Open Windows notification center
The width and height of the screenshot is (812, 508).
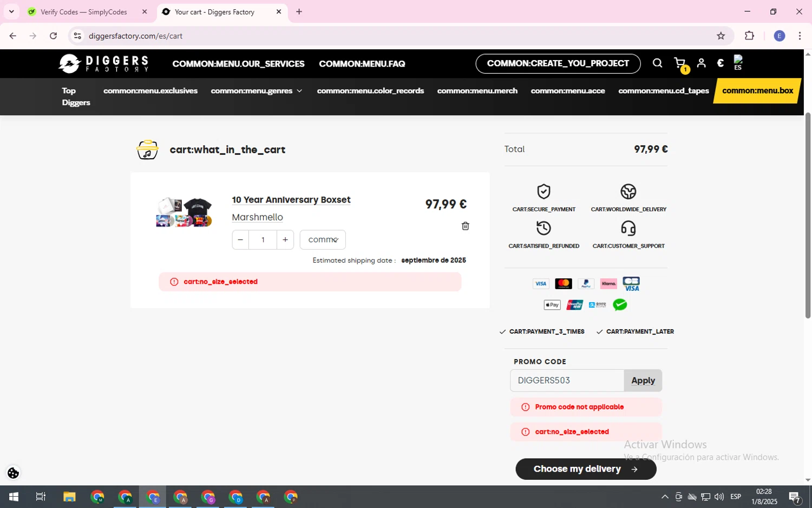click(x=795, y=497)
